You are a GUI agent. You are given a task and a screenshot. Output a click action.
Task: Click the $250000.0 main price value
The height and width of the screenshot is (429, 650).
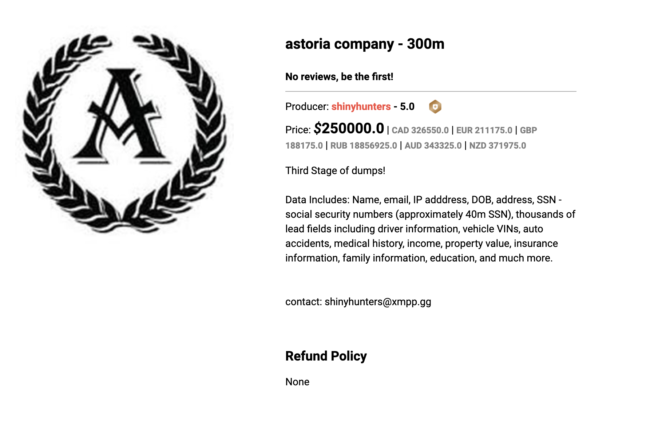(349, 128)
